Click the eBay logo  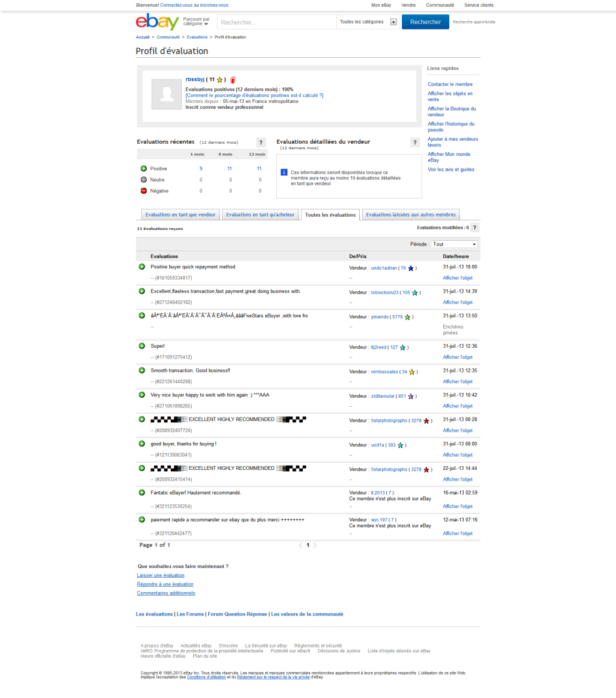[x=157, y=22]
